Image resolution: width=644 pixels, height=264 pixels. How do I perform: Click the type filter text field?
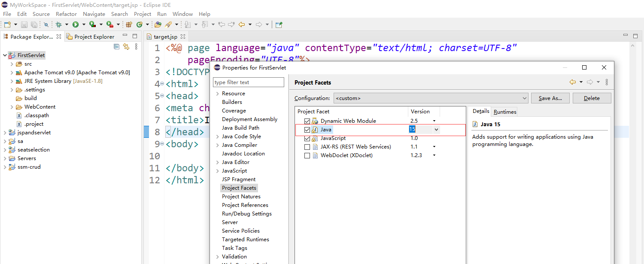pos(249,82)
